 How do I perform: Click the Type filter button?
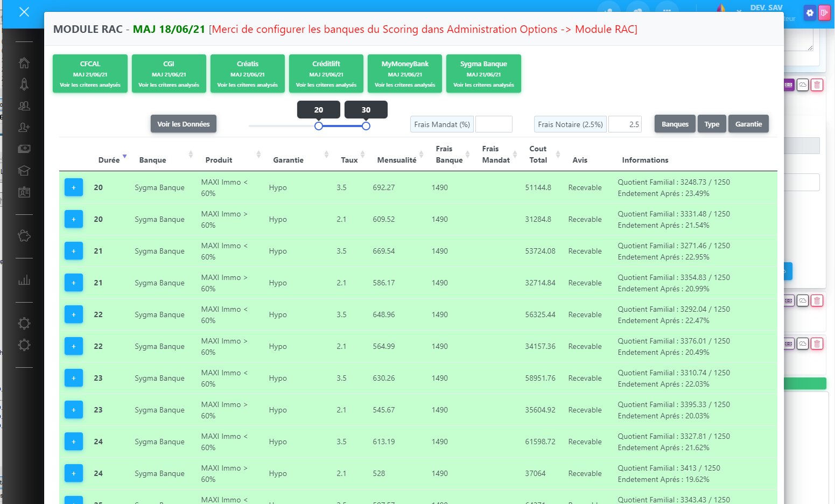[x=712, y=124]
